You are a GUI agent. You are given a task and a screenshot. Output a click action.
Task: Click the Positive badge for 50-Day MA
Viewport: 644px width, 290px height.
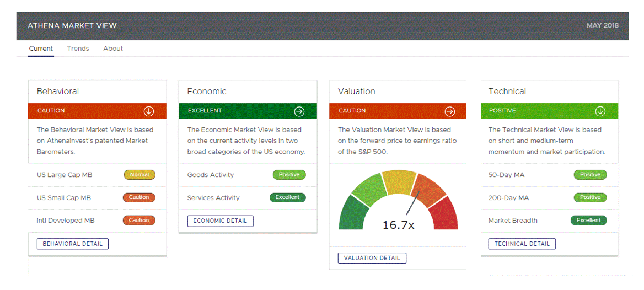590,175
